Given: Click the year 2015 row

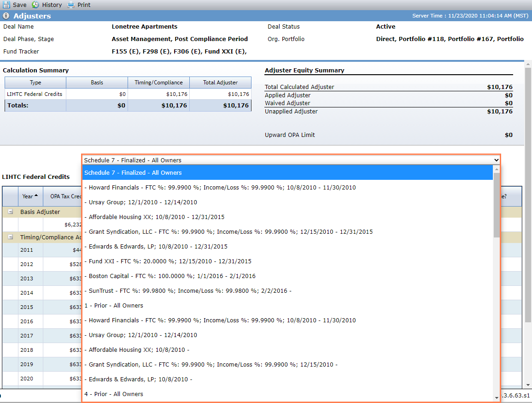Looking at the screenshot, I should [42, 307].
